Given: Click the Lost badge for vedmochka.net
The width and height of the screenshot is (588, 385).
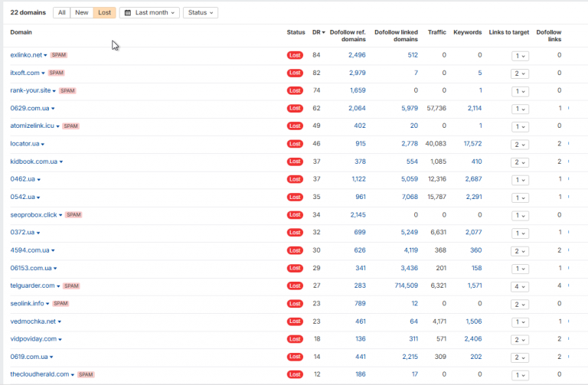Looking at the screenshot, I should point(295,321).
